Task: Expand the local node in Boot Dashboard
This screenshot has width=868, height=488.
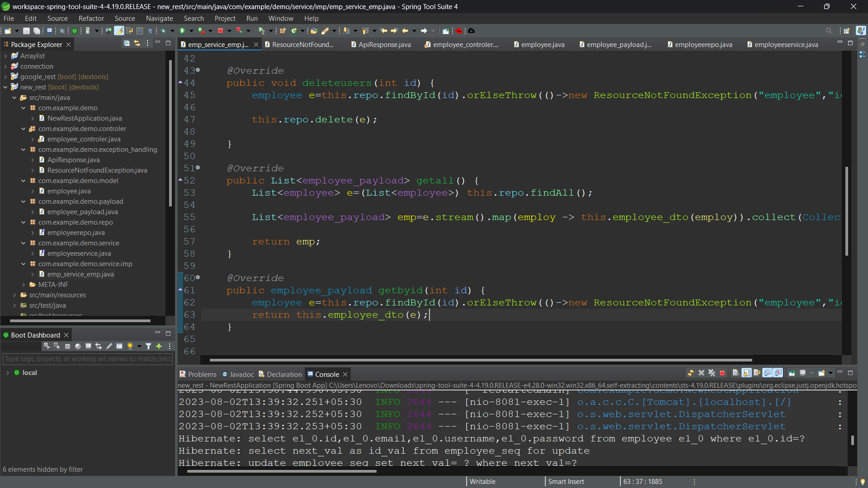Action: tap(8, 373)
